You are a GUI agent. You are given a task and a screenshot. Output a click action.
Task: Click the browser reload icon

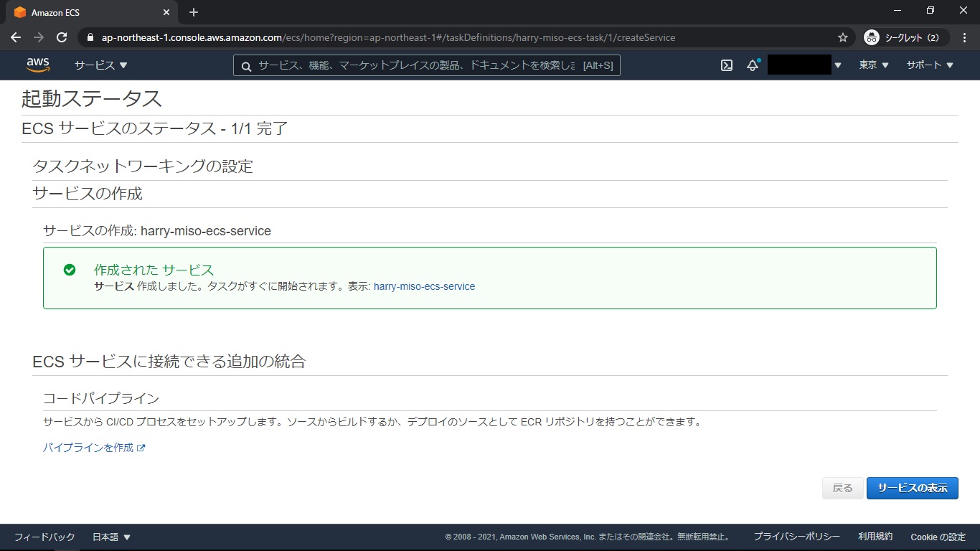click(x=62, y=37)
